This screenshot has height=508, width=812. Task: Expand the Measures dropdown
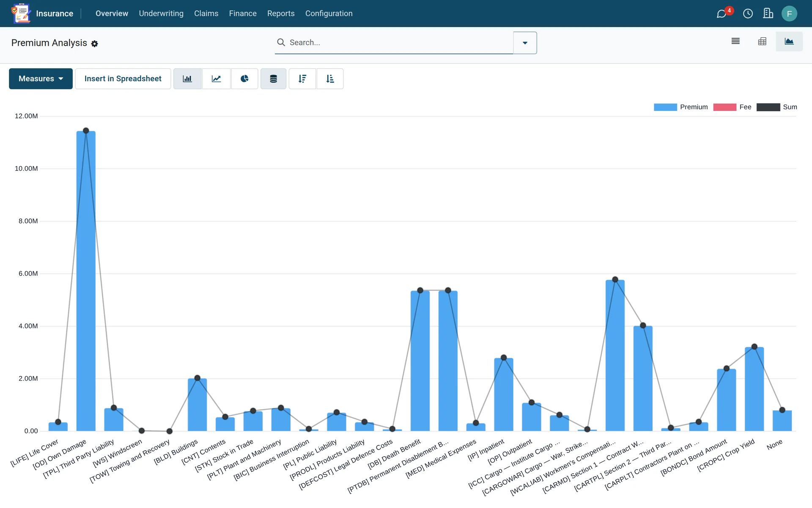(41, 79)
